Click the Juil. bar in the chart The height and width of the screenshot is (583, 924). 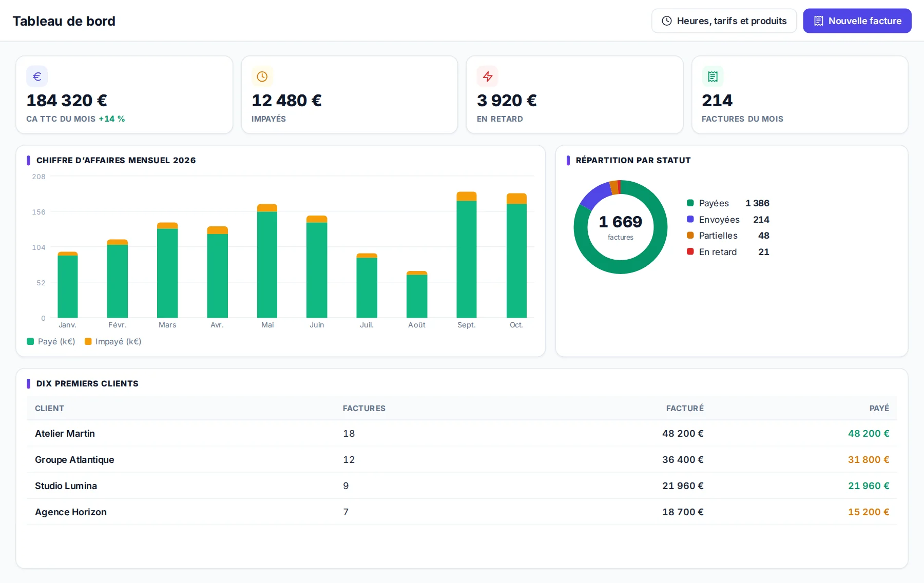point(367,286)
